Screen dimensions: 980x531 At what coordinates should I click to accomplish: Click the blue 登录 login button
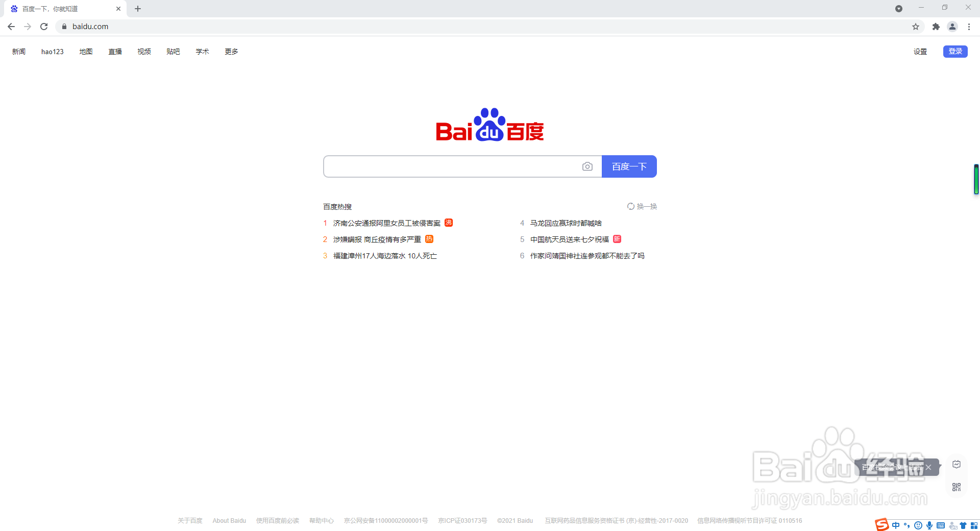point(955,52)
